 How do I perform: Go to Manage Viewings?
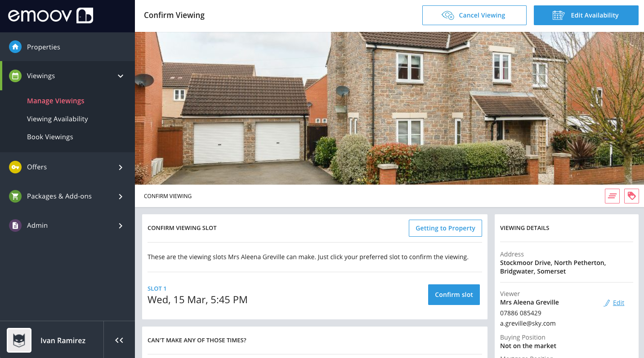point(56,101)
